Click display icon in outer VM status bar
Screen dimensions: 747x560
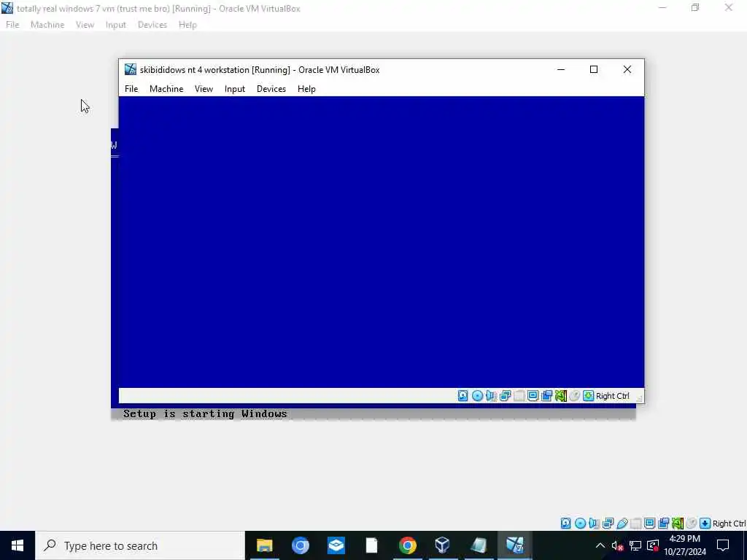click(649, 524)
